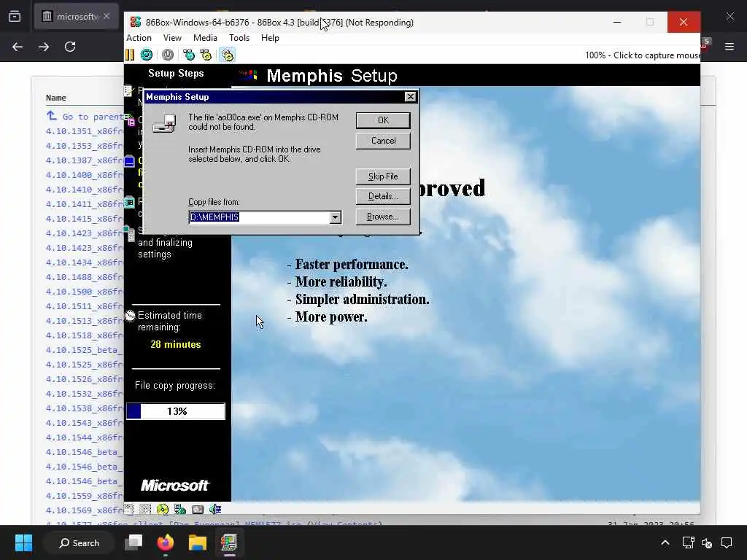Open the 4.10.1415_x86fr directory link
Screen dimensions: 747x560
click(x=85, y=219)
